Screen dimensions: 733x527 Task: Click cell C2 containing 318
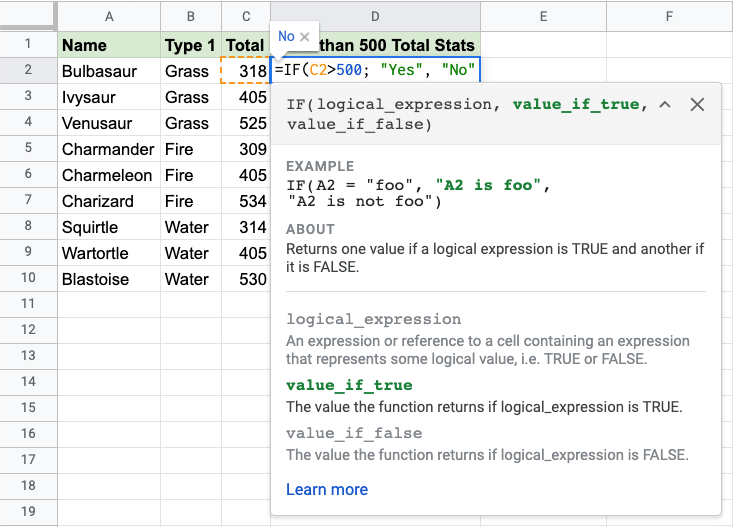[245, 71]
